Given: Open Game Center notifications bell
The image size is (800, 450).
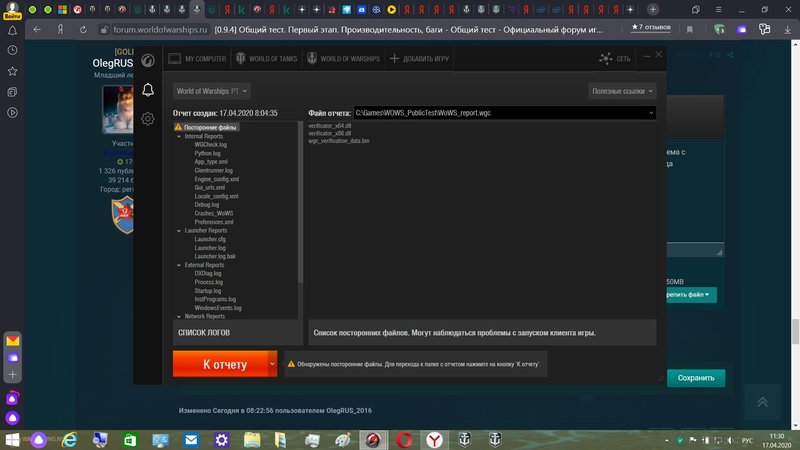Looking at the screenshot, I should tap(148, 90).
